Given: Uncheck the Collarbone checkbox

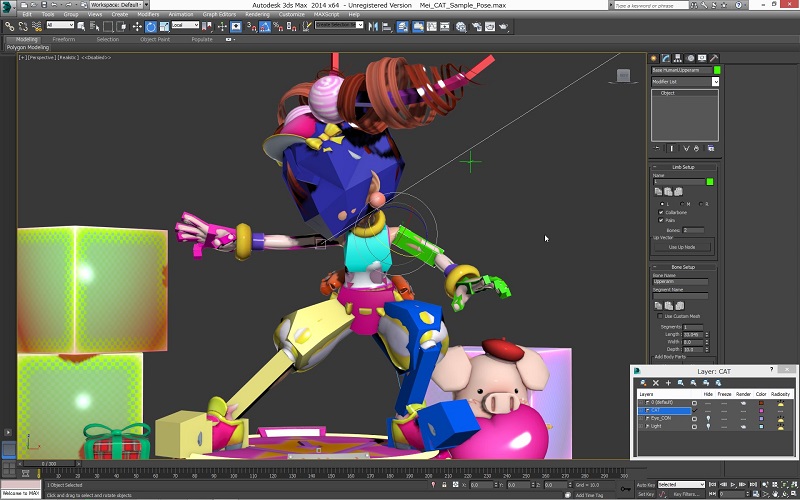Looking at the screenshot, I should point(661,212).
